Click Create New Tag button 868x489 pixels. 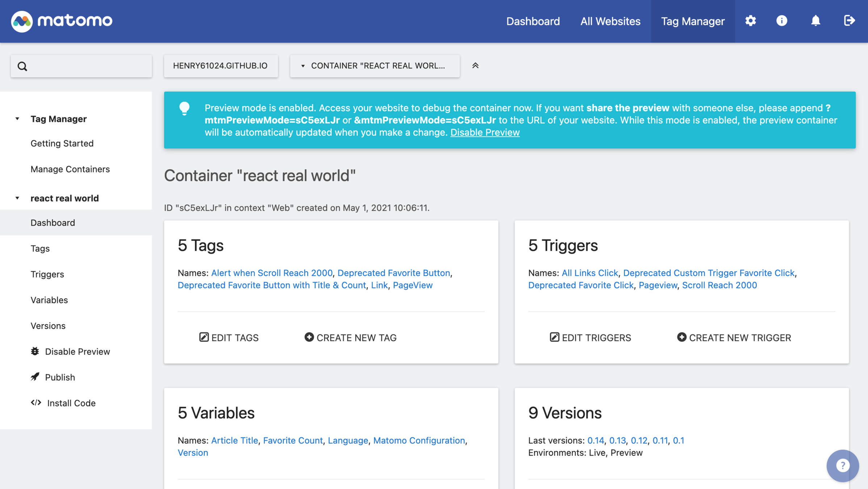click(350, 338)
